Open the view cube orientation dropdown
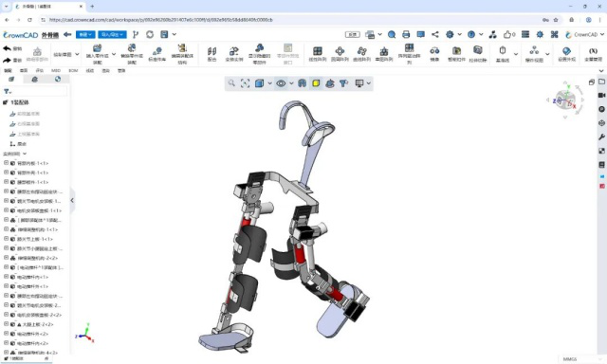 coord(269,83)
